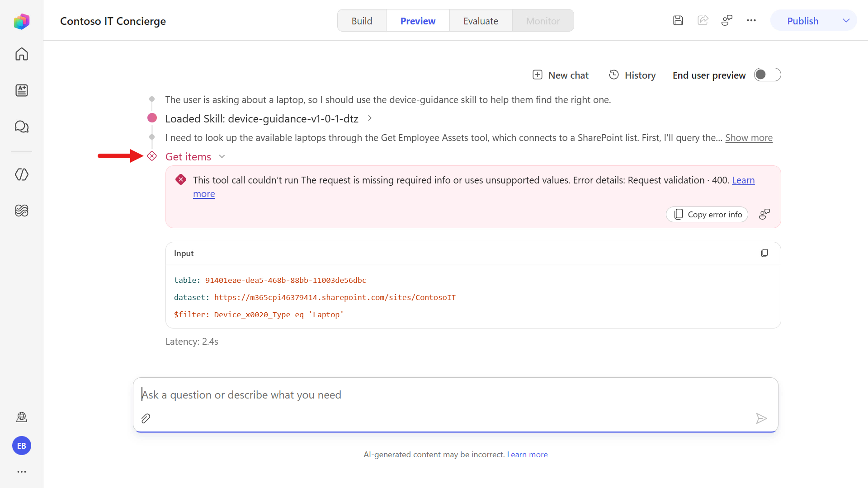This screenshot has height=488, width=868.
Task: Open the knot-shaped sidebar icon
Action: coord(21,211)
